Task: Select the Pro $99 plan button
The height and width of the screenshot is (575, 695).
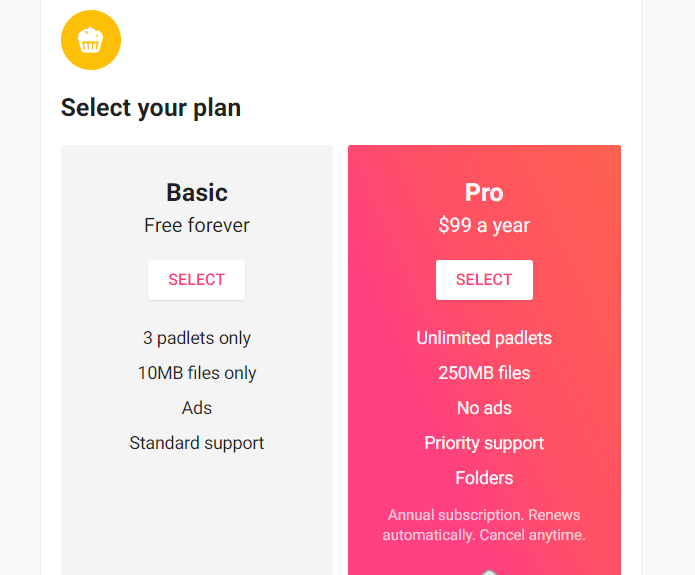Action: tap(484, 280)
